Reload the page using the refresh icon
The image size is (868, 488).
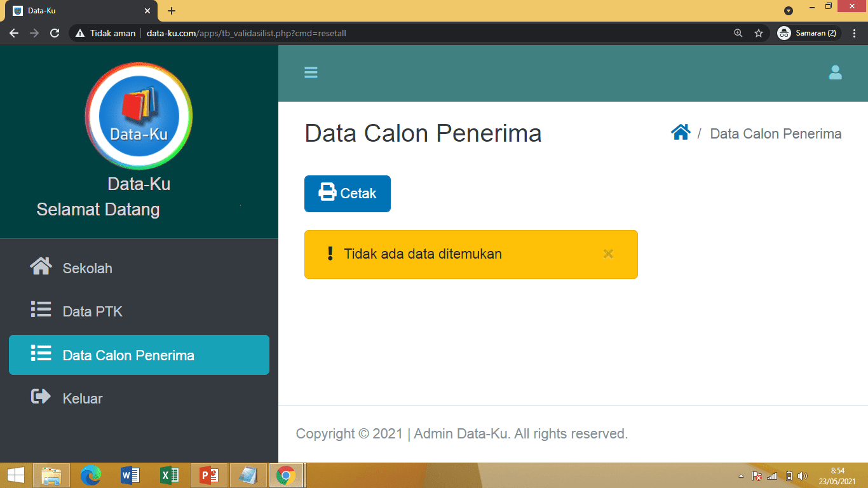(54, 32)
